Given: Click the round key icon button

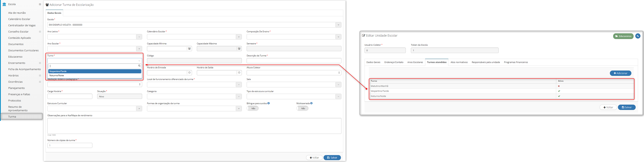Looking at the screenshot, I should pos(638,36).
